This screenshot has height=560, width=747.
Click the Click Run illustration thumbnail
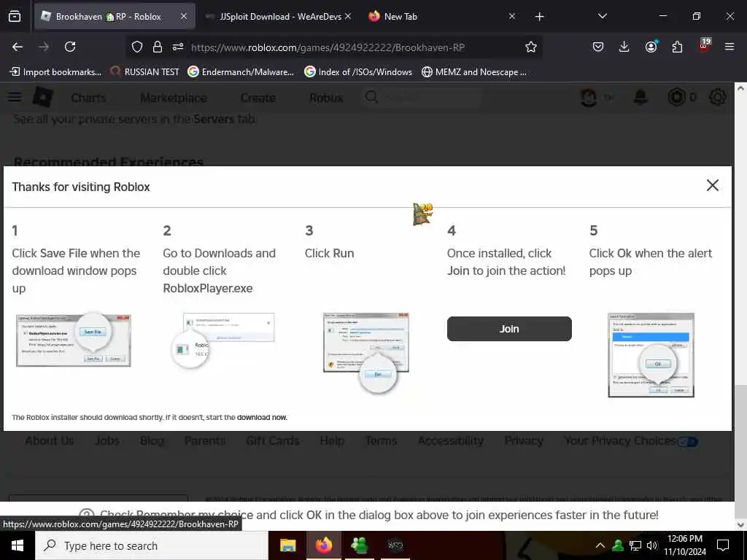coord(366,352)
